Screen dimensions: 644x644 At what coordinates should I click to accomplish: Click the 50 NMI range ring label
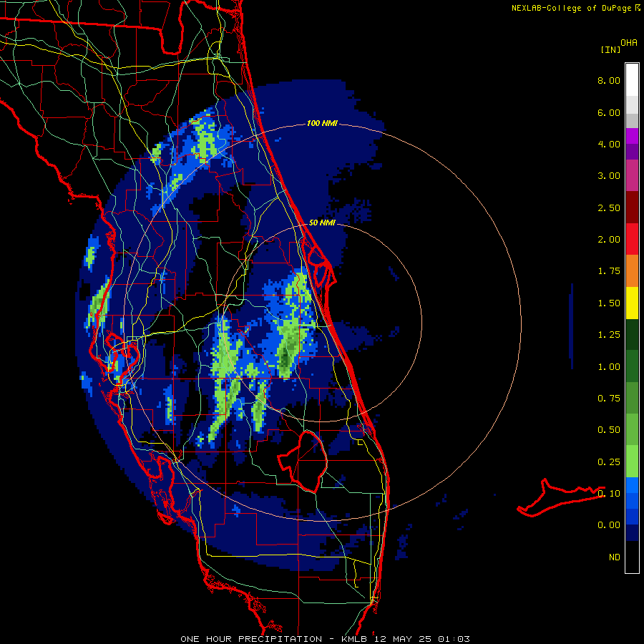click(x=322, y=223)
